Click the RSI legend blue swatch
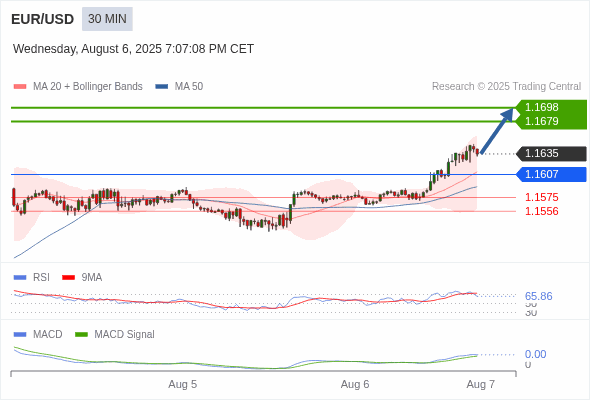590x400 pixels. [20, 278]
